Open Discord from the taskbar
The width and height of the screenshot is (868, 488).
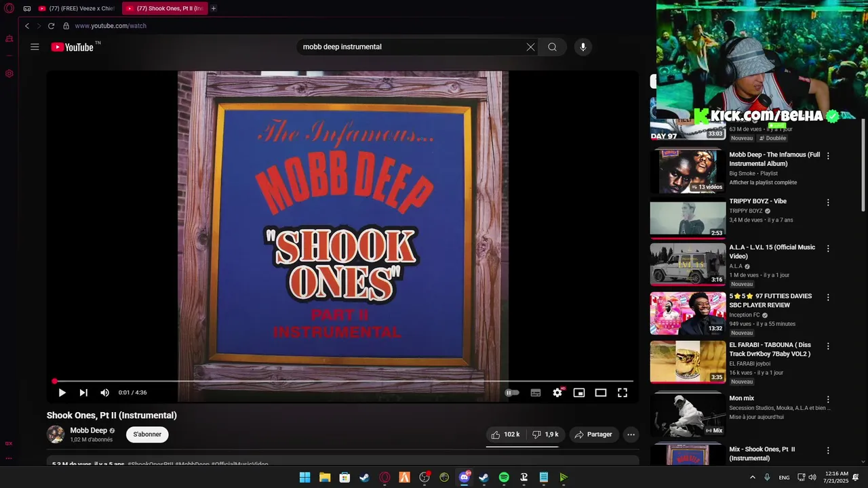[465, 477]
